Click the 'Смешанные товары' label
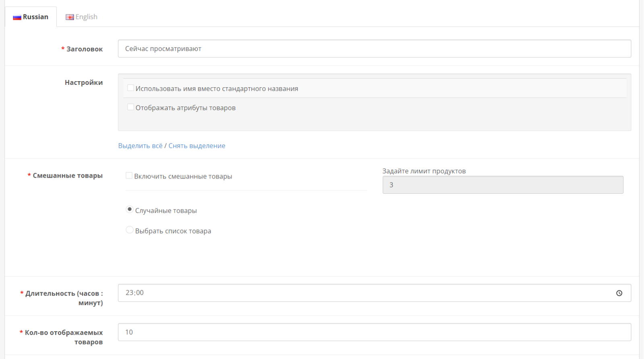Screen dimensions: 644x359 coord(68,176)
